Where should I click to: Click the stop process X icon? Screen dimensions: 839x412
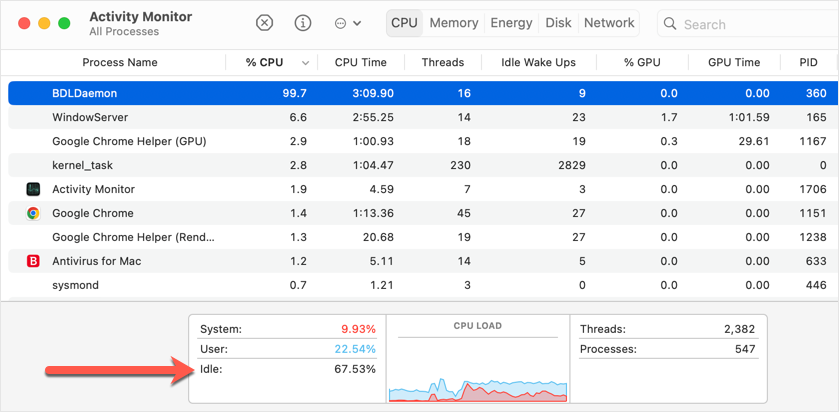click(264, 23)
